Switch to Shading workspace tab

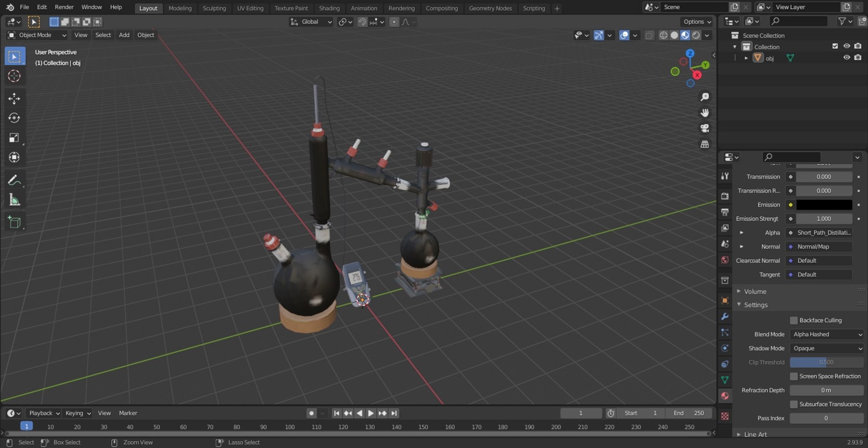[329, 8]
